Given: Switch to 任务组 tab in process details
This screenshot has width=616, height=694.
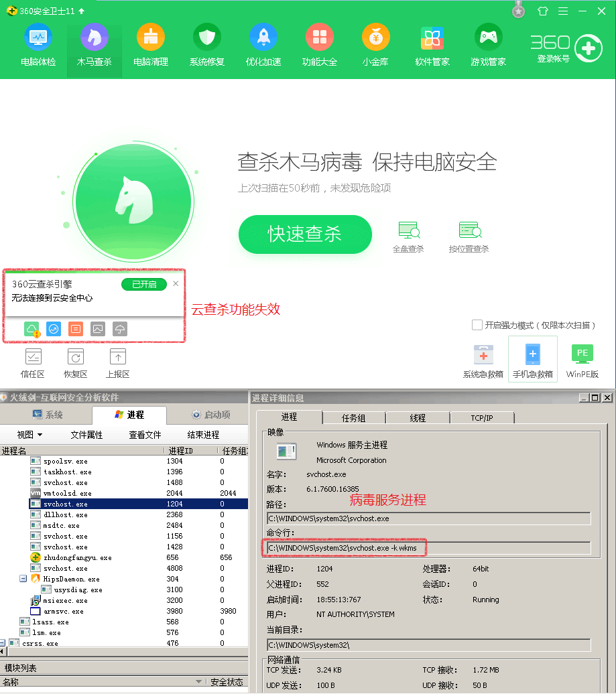Looking at the screenshot, I should pyautogui.click(x=354, y=418).
